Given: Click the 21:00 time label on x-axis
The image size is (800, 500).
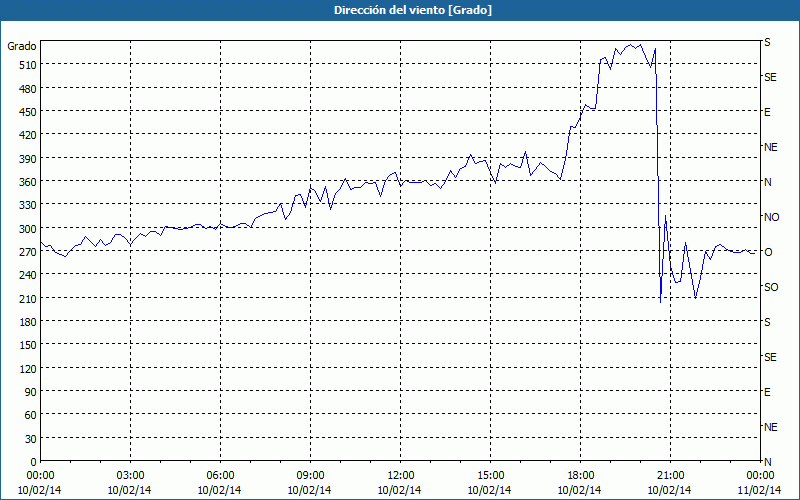Looking at the screenshot, I should click(x=670, y=476).
